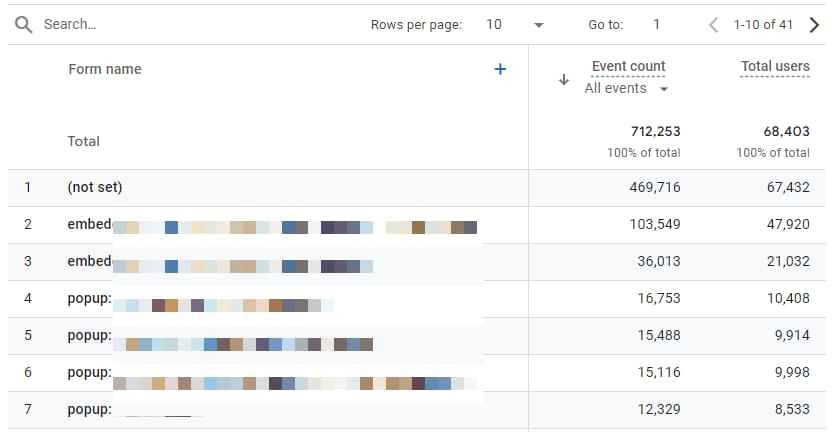Screen dimensions: 838x432
Task: Expand the All events filter dropdown
Action: tap(626, 88)
